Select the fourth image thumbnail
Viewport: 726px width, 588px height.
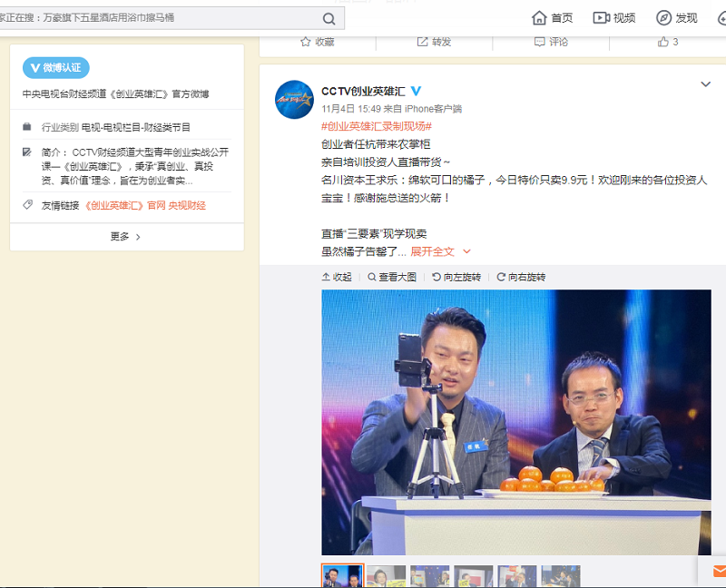coord(473,576)
